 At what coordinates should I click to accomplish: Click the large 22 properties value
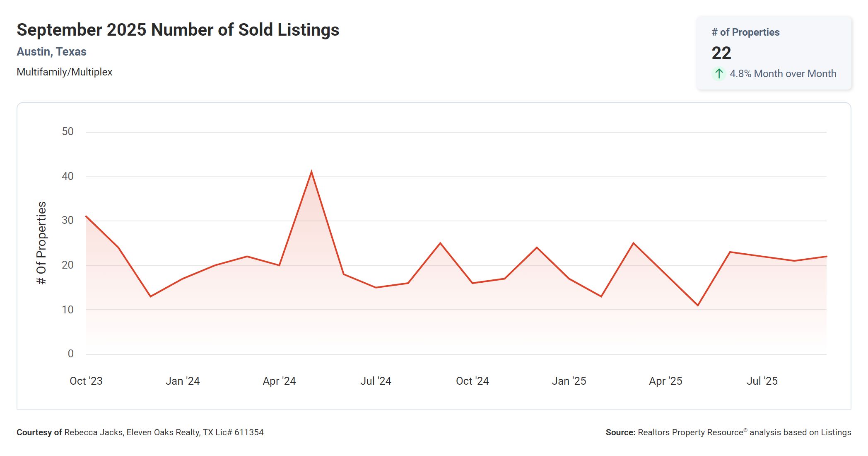(721, 53)
